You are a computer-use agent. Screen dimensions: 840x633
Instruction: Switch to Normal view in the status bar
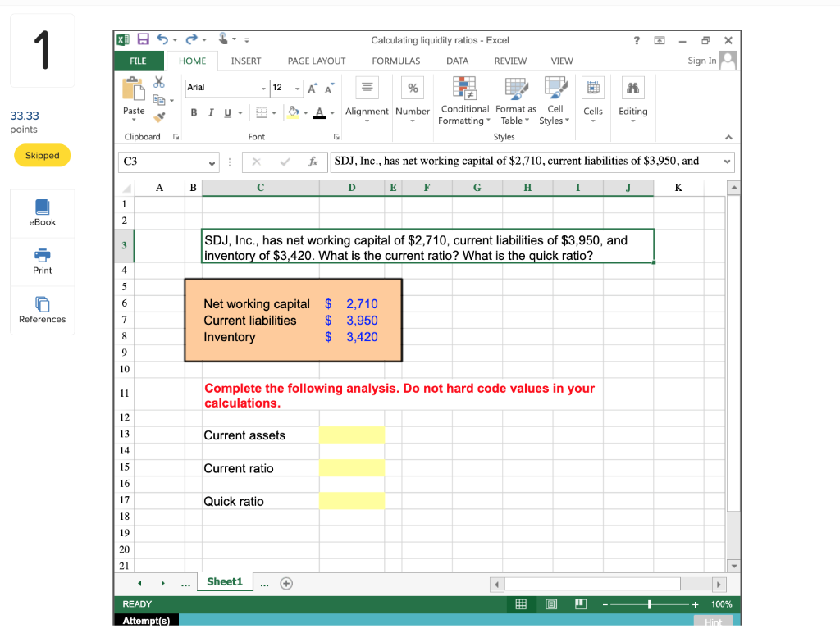[521, 604]
